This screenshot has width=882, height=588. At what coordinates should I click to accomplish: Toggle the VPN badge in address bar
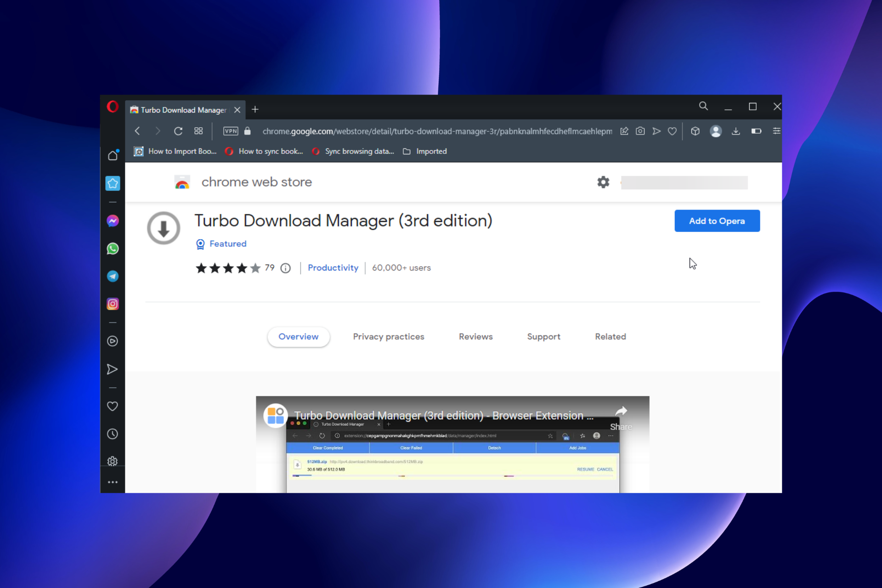pos(231,131)
